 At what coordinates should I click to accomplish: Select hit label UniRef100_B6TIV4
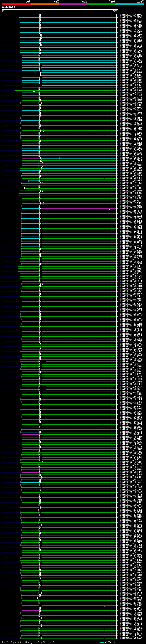pos(131,211)
